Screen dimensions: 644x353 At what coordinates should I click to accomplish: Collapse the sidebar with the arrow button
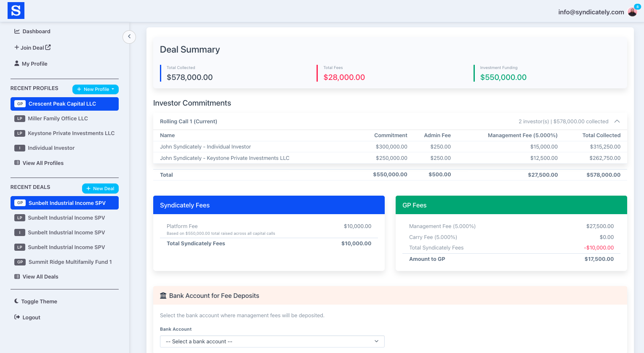tap(129, 37)
